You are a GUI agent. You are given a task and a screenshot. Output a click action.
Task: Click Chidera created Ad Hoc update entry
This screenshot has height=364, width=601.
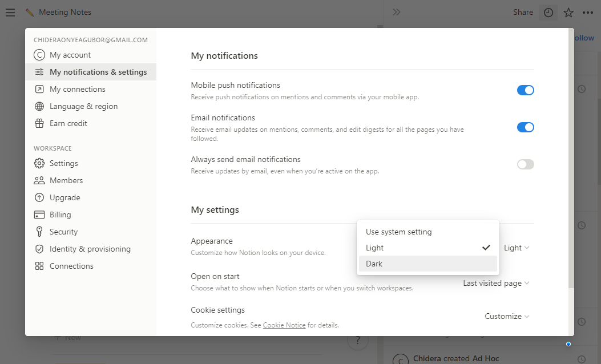tap(455, 359)
